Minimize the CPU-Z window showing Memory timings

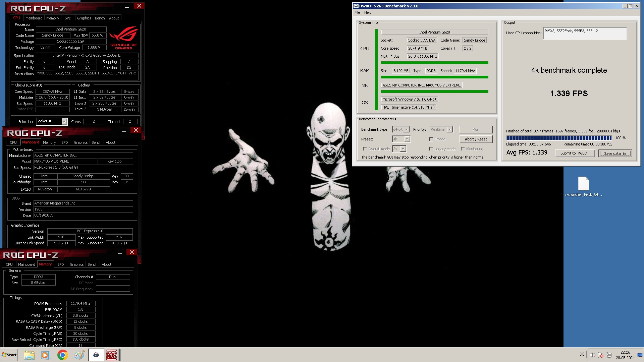[x=120, y=253]
